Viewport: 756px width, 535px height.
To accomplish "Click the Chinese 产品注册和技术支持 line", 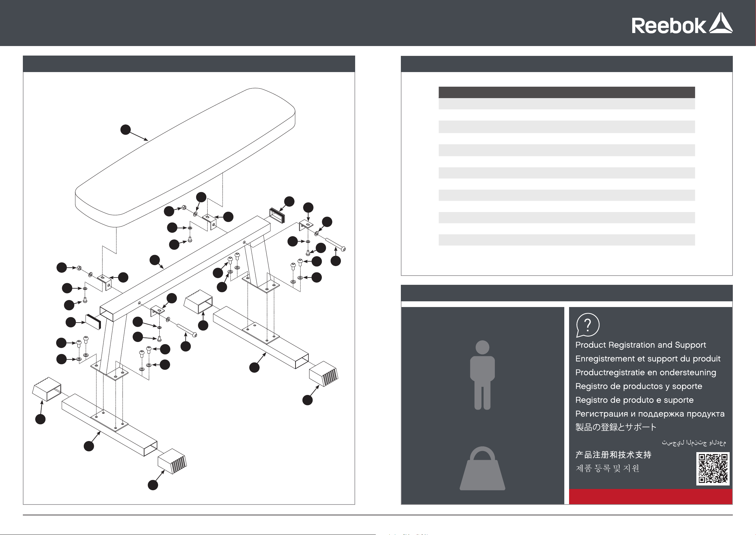I will click(x=613, y=455).
